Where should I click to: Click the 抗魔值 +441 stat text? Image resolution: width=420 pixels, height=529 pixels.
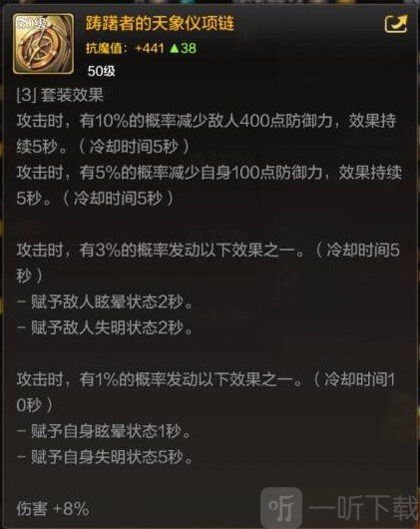[x=125, y=49]
